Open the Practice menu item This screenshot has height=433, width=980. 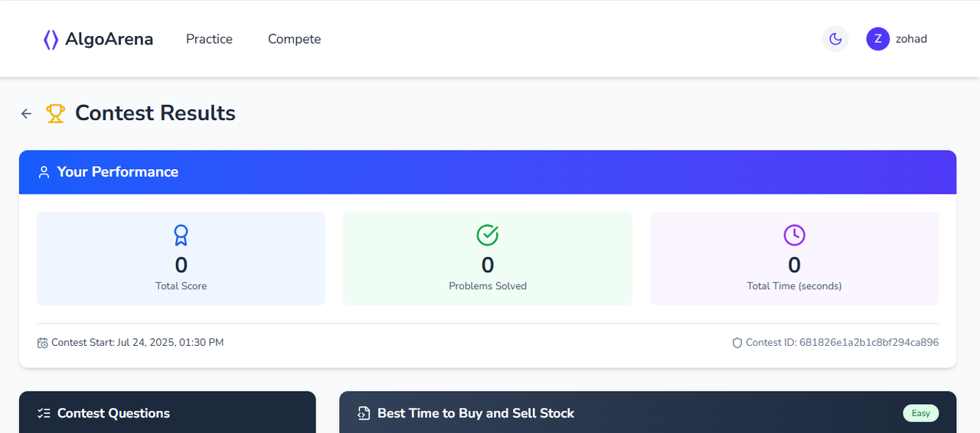pyautogui.click(x=209, y=39)
